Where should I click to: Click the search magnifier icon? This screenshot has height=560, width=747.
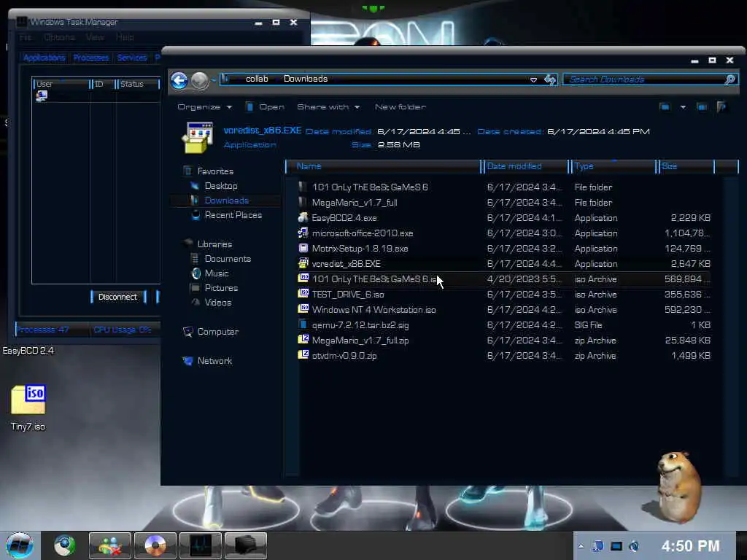729,79
